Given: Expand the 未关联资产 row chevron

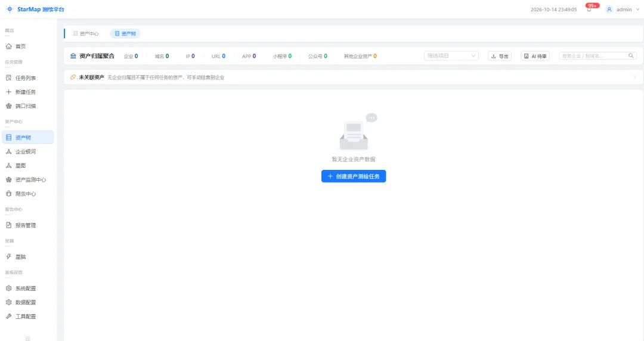Looking at the screenshot, I should [635, 77].
